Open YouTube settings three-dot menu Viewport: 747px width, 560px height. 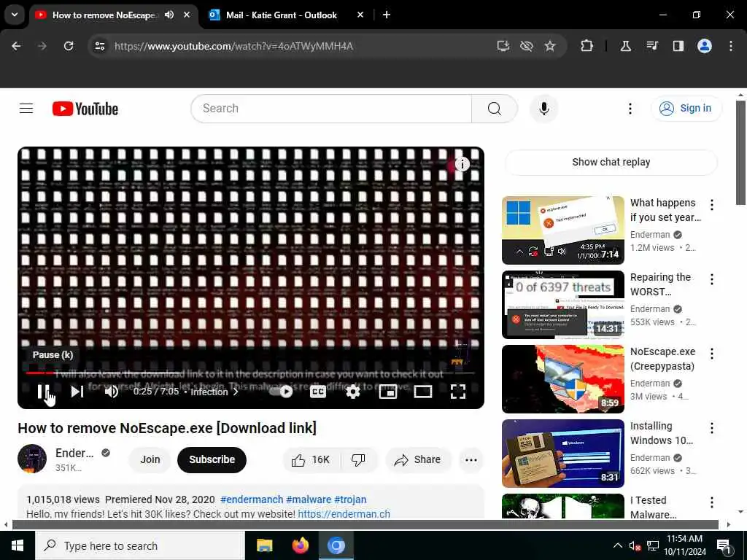click(630, 109)
